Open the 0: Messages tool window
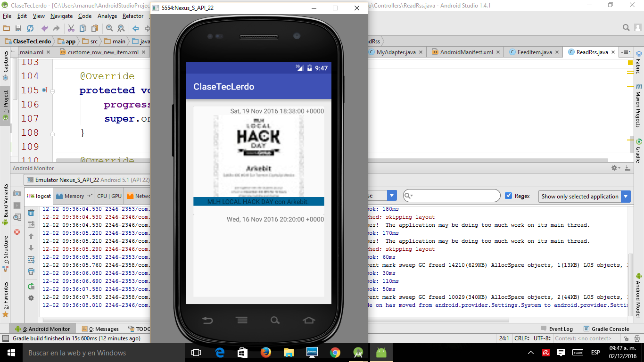The image size is (644, 362). pos(100,329)
